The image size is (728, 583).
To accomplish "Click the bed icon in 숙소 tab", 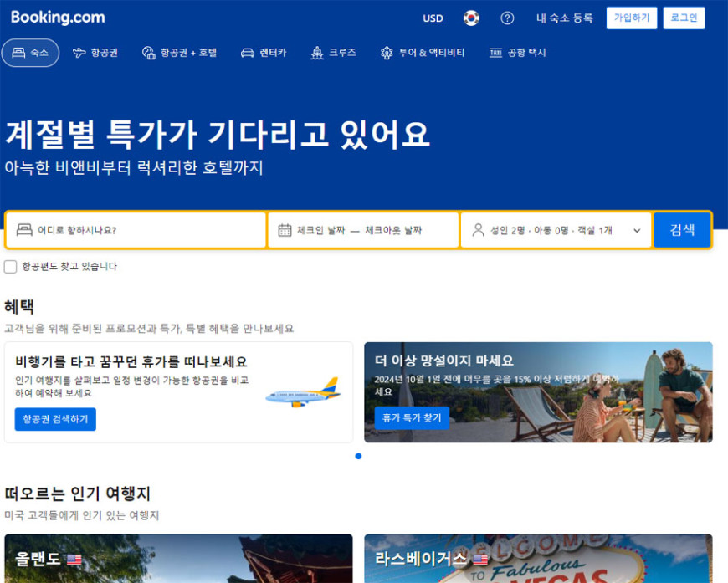I will click(18, 53).
